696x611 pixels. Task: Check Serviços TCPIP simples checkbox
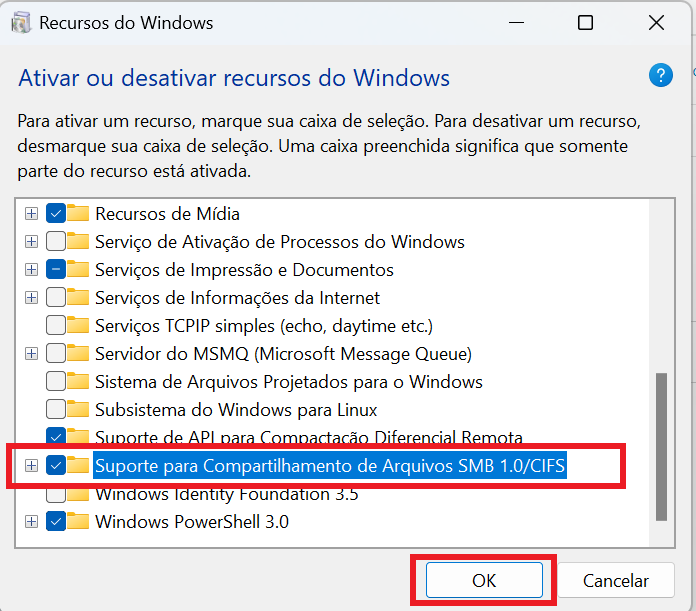(x=56, y=325)
